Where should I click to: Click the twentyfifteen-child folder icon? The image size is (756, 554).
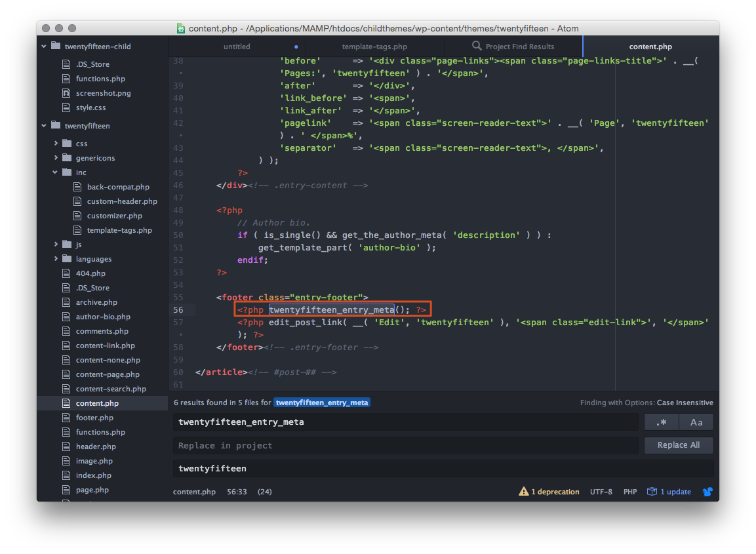[56, 47]
